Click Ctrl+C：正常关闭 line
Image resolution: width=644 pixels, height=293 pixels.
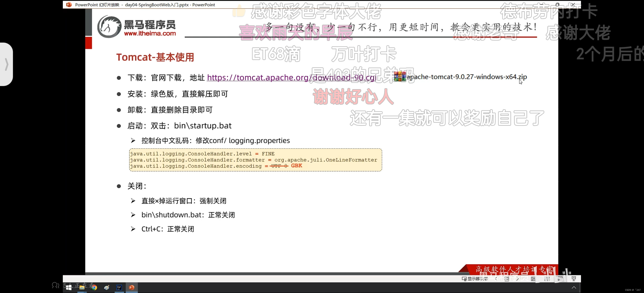click(168, 229)
